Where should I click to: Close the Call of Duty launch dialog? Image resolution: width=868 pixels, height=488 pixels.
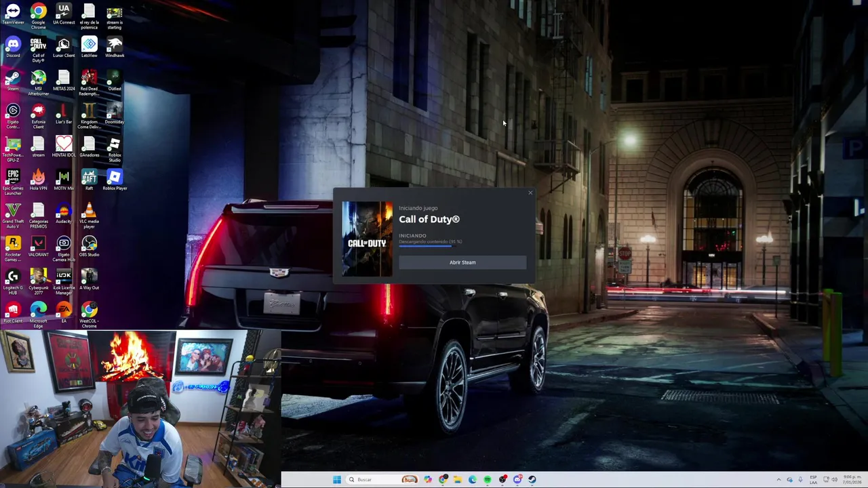tap(530, 193)
